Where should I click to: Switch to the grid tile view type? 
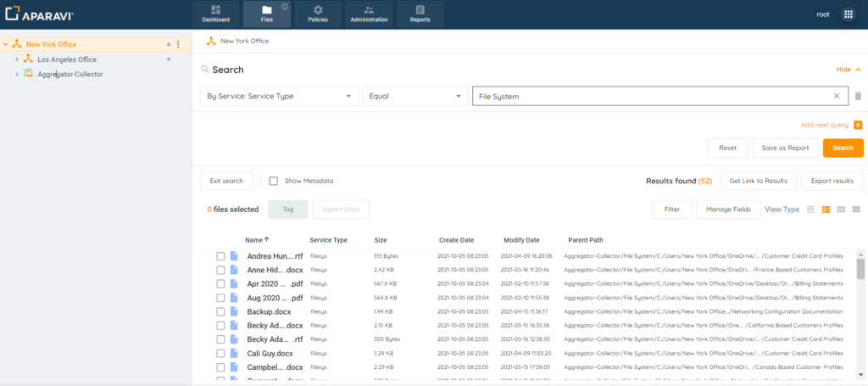pyautogui.click(x=841, y=209)
